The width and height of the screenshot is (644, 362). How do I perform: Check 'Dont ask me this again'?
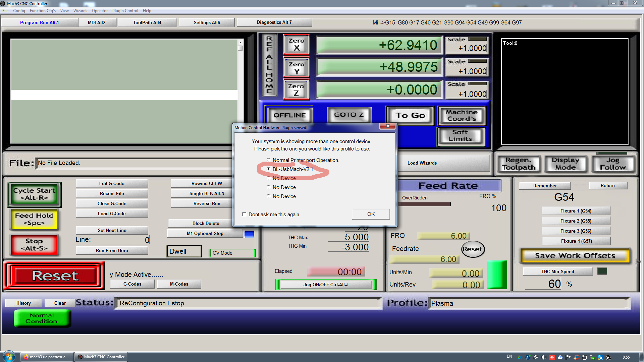click(244, 214)
